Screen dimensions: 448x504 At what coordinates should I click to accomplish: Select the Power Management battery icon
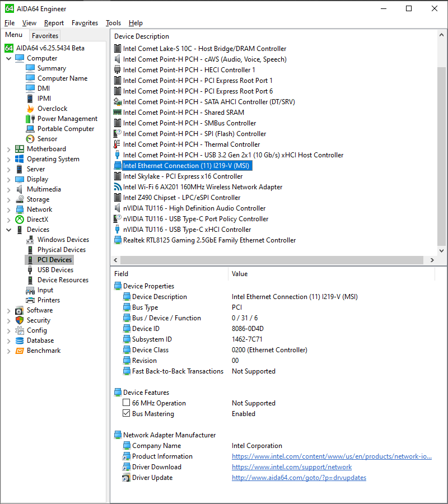click(30, 119)
